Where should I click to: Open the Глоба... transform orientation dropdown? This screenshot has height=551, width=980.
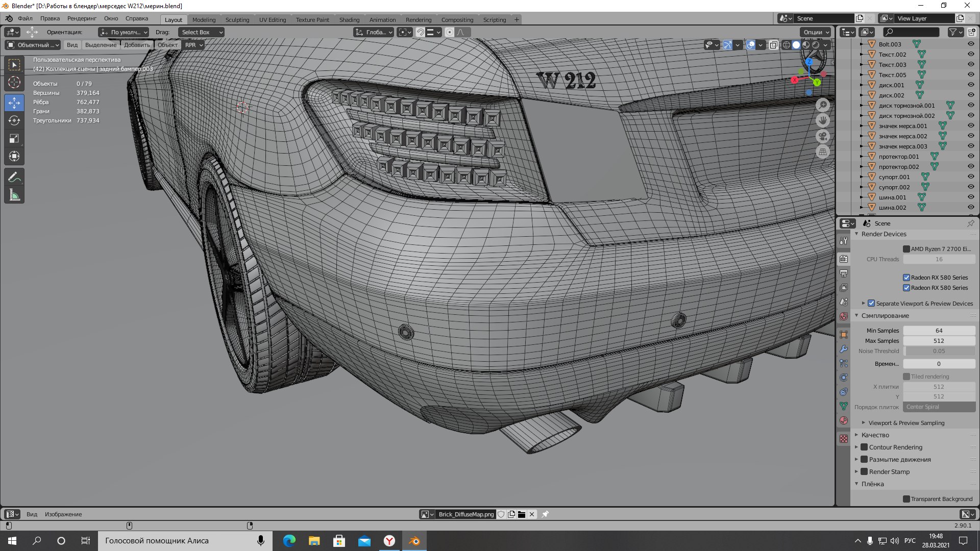(374, 32)
